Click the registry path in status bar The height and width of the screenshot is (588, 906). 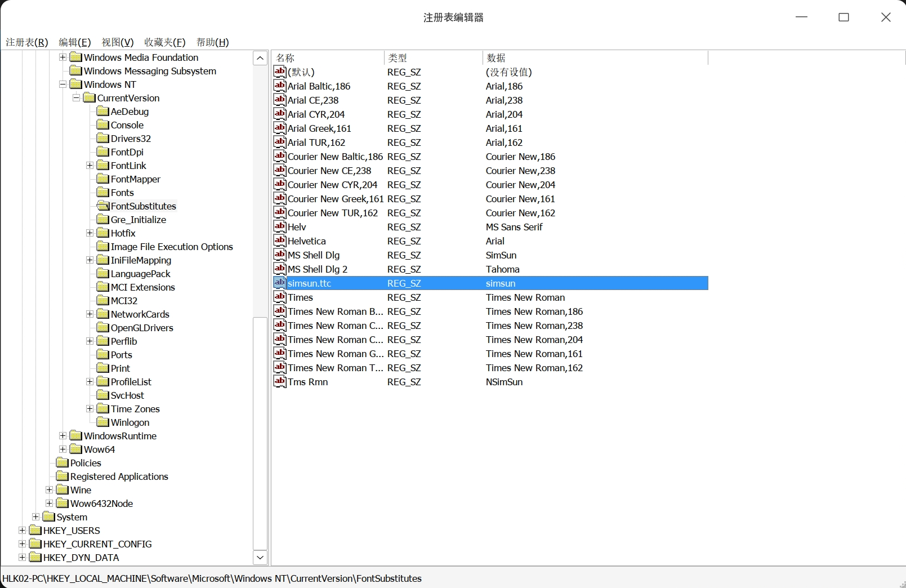(x=212, y=578)
